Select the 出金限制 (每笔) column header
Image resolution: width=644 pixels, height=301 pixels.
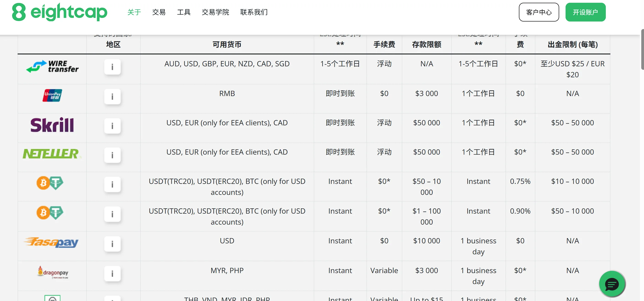[572, 45]
